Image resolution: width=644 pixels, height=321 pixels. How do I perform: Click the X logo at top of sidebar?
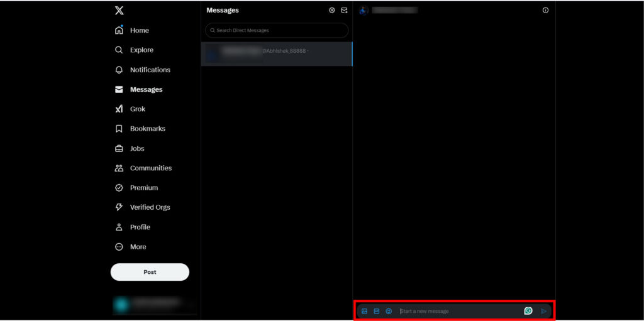point(119,10)
